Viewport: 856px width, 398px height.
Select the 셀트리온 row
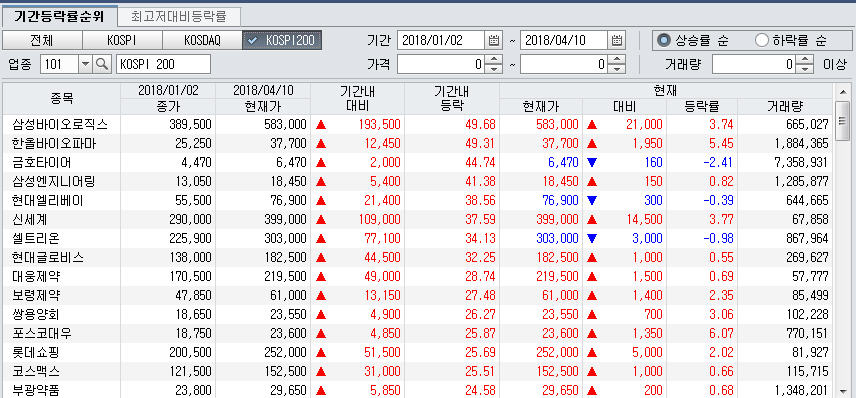pos(418,239)
